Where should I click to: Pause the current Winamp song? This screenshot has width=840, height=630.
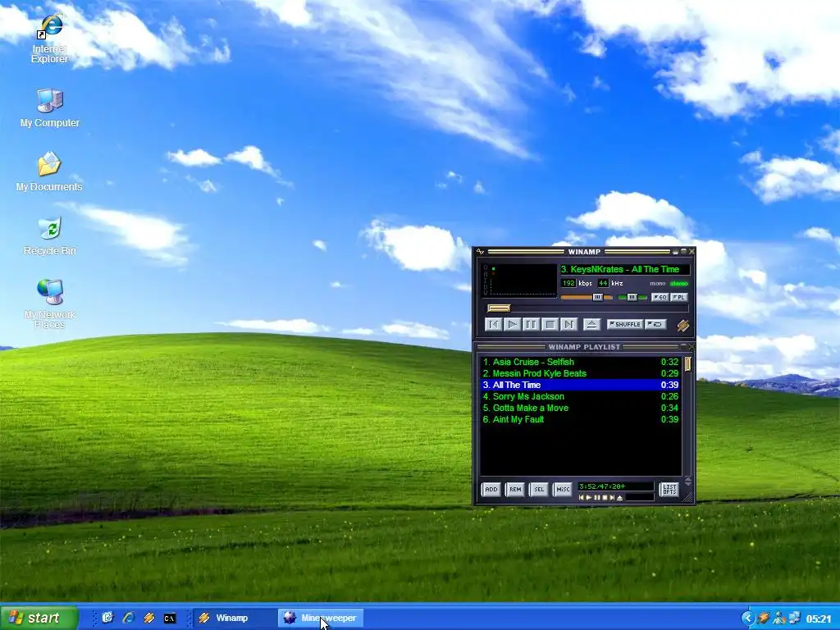tap(531, 324)
